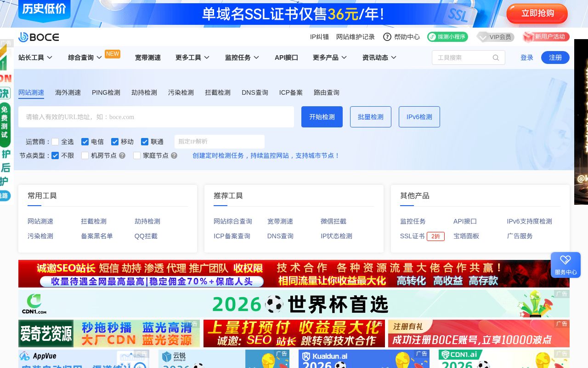Click the 开始检测 button

coord(322,117)
